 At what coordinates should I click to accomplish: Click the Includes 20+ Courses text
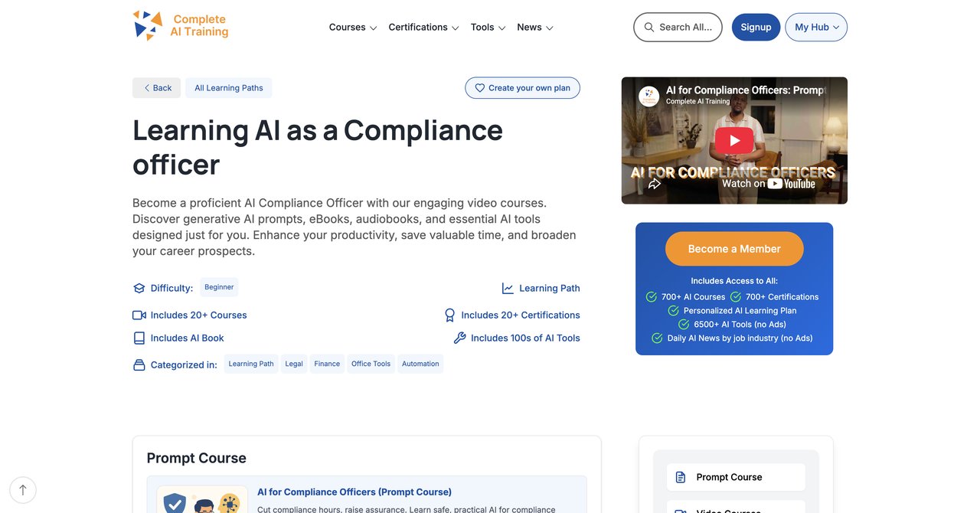[198, 315]
